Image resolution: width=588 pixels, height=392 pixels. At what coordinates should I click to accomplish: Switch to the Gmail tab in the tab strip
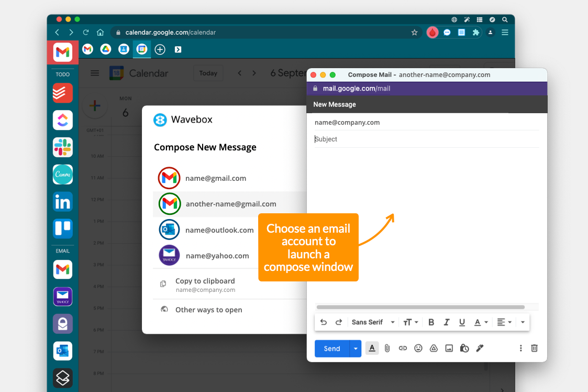[88, 49]
